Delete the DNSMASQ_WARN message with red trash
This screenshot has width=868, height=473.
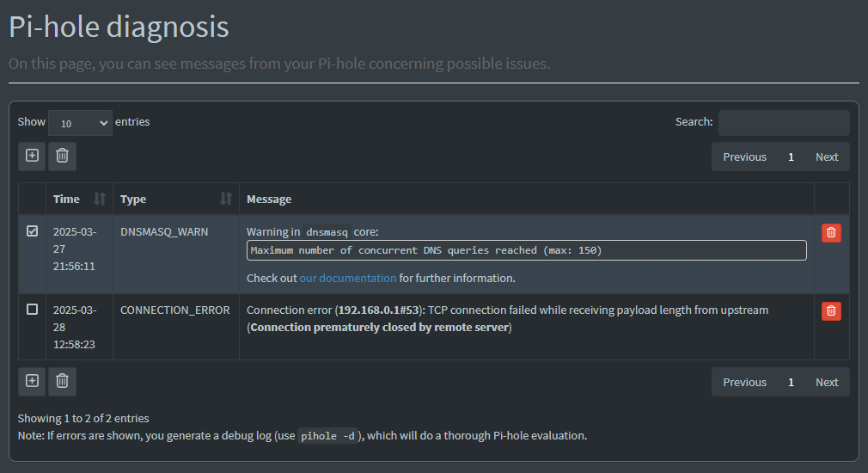(831, 232)
